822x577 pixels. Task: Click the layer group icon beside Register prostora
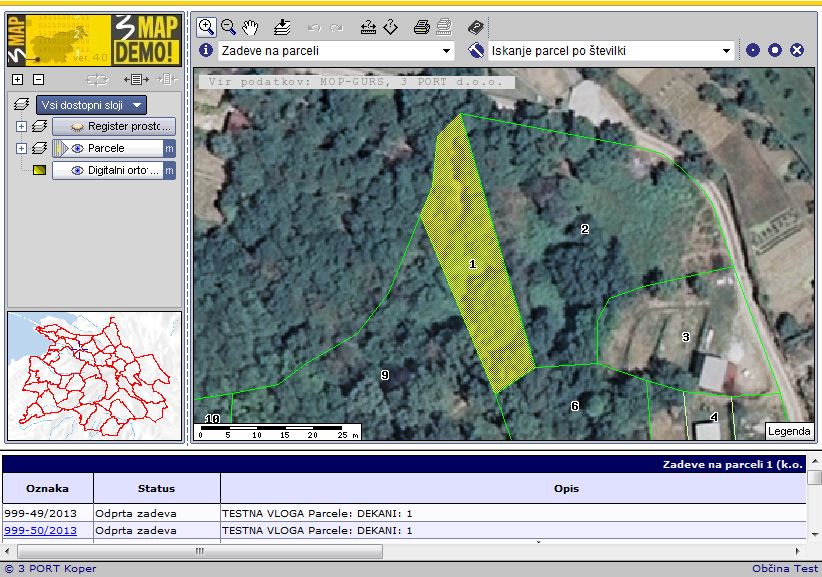[39, 126]
